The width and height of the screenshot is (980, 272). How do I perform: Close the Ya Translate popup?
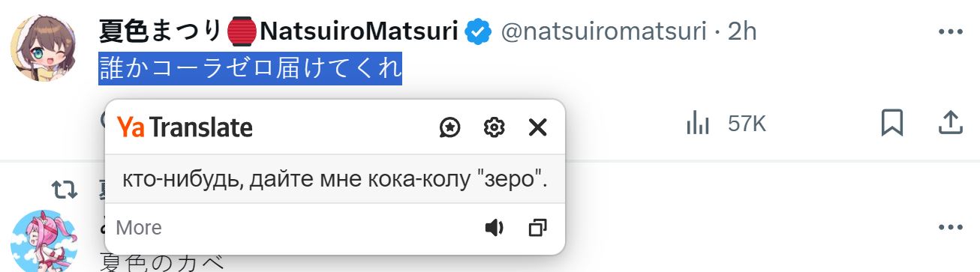click(538, 128)
